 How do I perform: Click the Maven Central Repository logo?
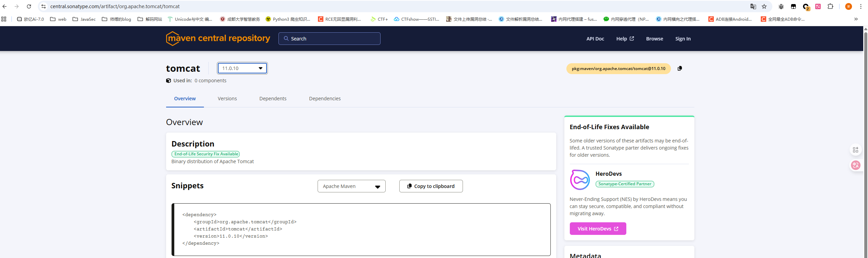pos(218,38)
